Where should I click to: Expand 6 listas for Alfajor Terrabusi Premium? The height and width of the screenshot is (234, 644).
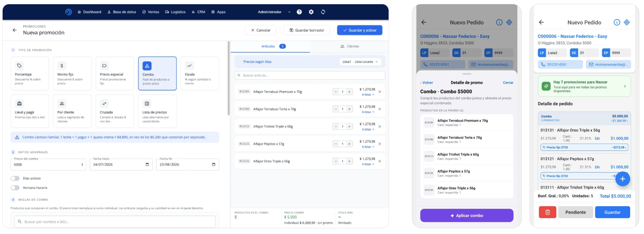pyautogui.click(x=368, y=95)
